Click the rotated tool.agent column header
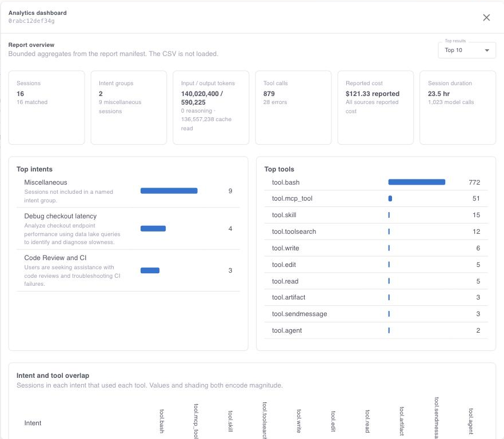Viewport: 504px width, 439px height. pyautogui.click(x=471, y=421)
